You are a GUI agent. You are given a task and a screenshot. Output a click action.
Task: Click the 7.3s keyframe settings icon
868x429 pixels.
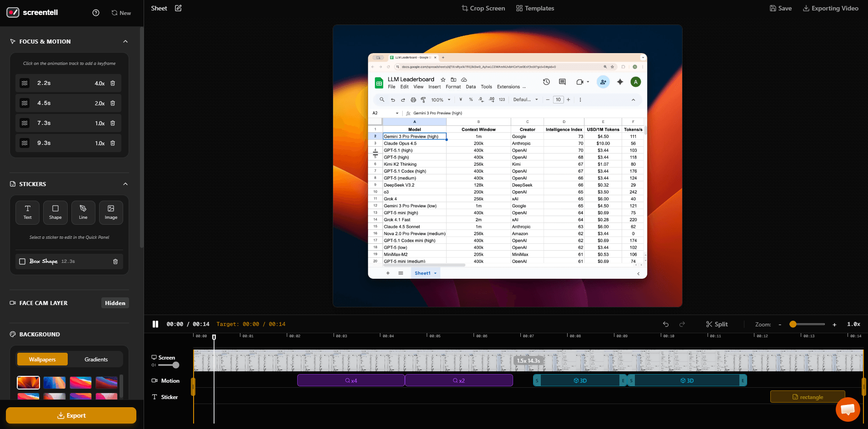[x=25, y=123]
